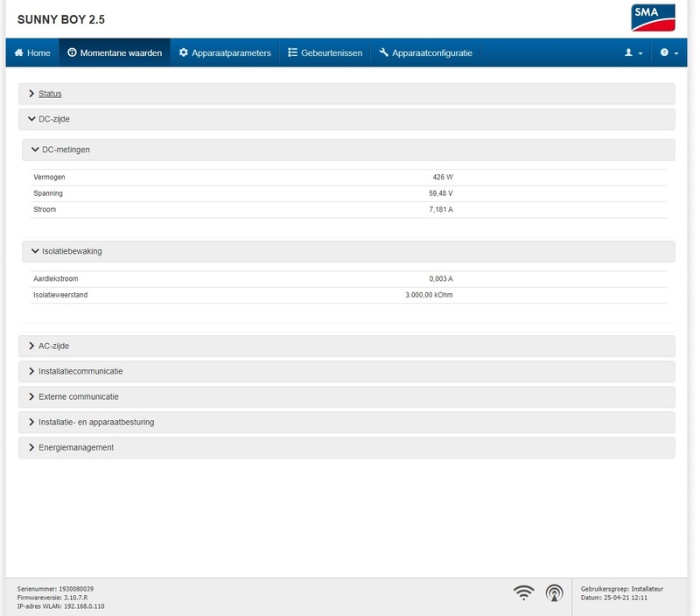Click the Datum 25-04-21 12:11 text
This screenshot has height=616, width=700.
tap(614, 598)
